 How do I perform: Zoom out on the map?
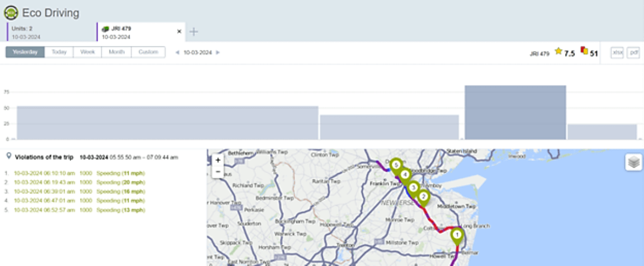[217, 172]
